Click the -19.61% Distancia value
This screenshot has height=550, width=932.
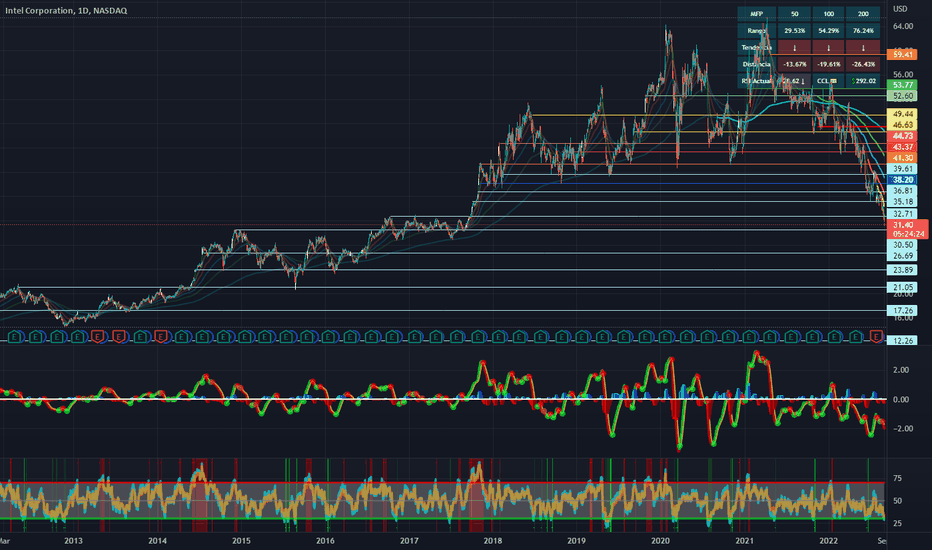tap(829, 64)
